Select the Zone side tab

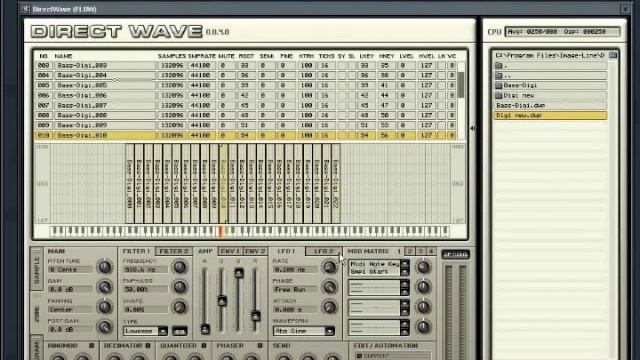click(37, 313)
